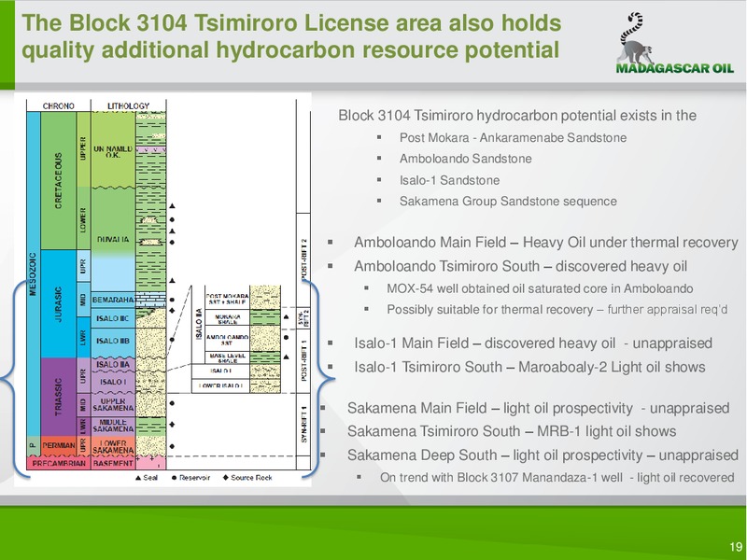Click the LOWER ISALO I inset cell
The width and height of the screenshot is (747, 560).
pyautogui.click(x=220, y=385)
